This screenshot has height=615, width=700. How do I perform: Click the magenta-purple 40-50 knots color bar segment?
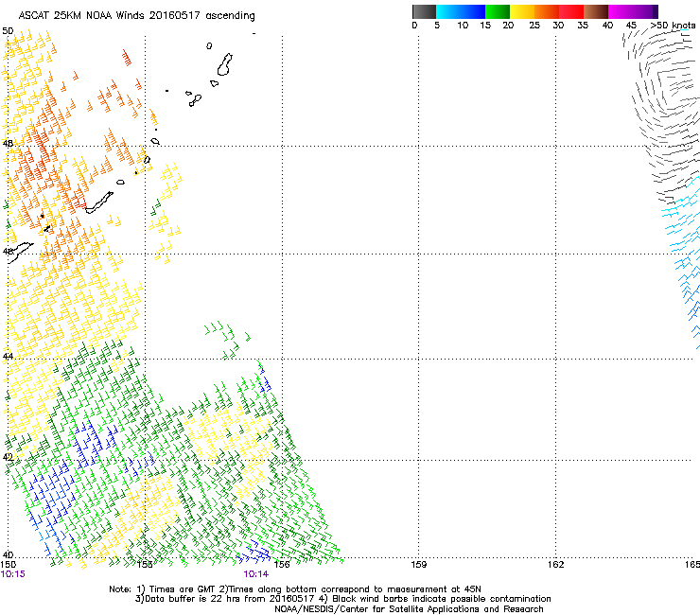pos(633,11)
